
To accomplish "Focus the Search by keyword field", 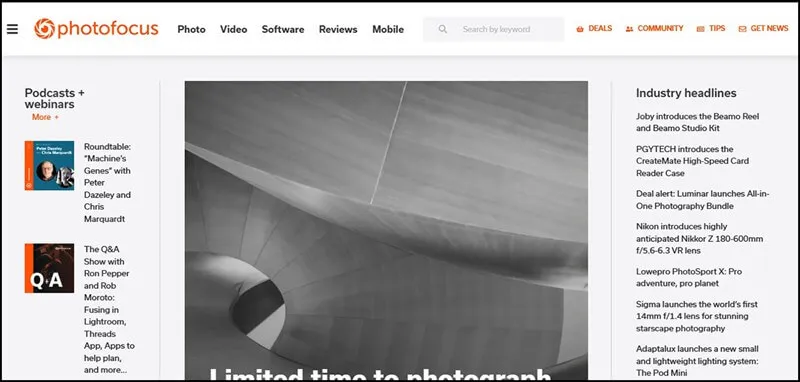I will pos(493,29).
